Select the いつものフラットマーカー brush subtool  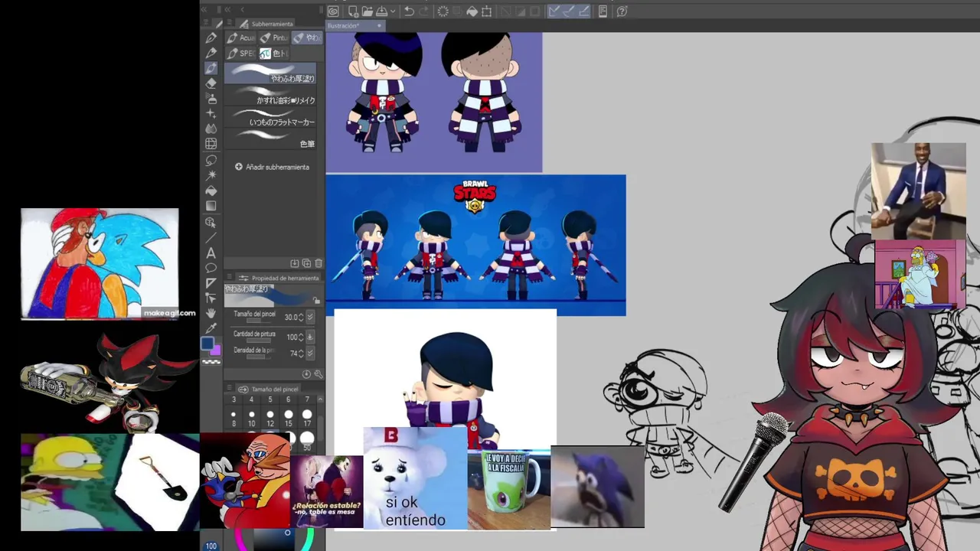click(x=269, y=117)
